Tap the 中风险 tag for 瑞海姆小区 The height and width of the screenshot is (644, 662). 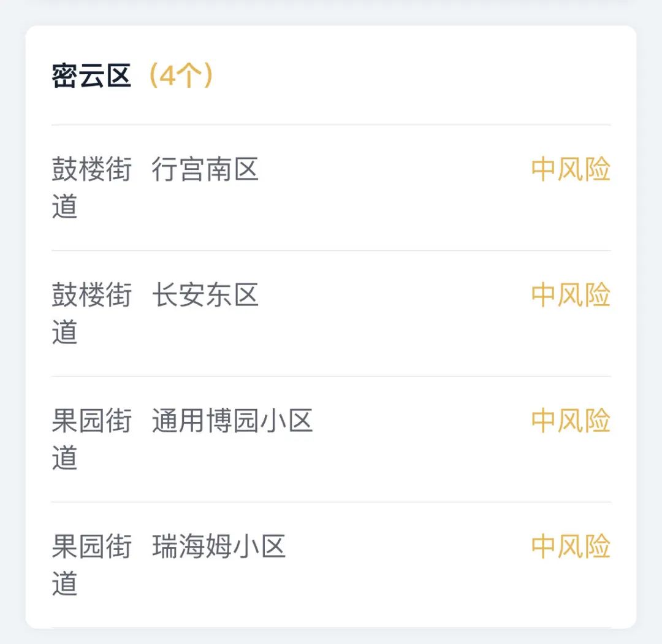click(571, 546)
